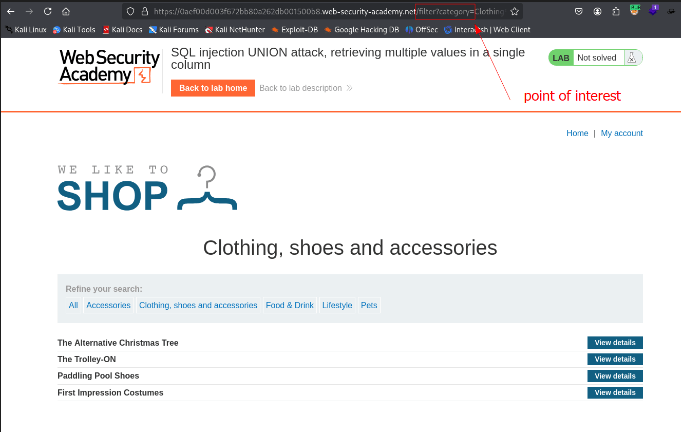This screenshot has width=681, height=432.
Task: Click the lab status flask icon
Action: (630, 58)
